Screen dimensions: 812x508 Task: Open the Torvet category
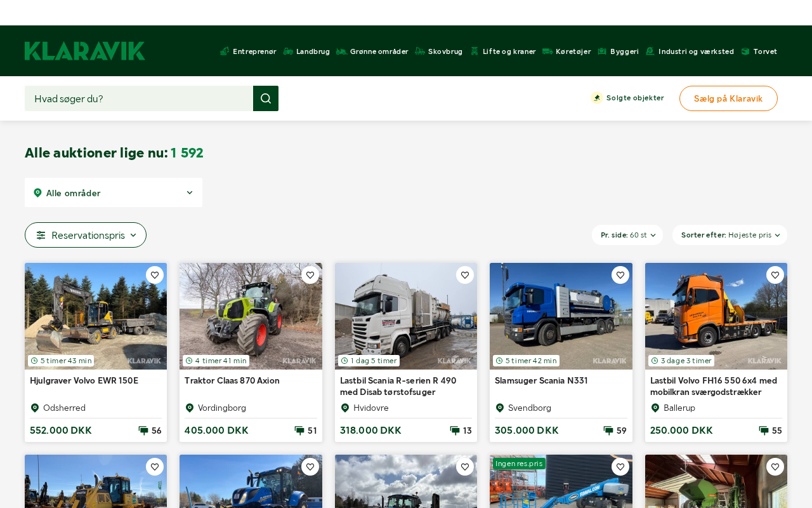(x=759, y=51)
